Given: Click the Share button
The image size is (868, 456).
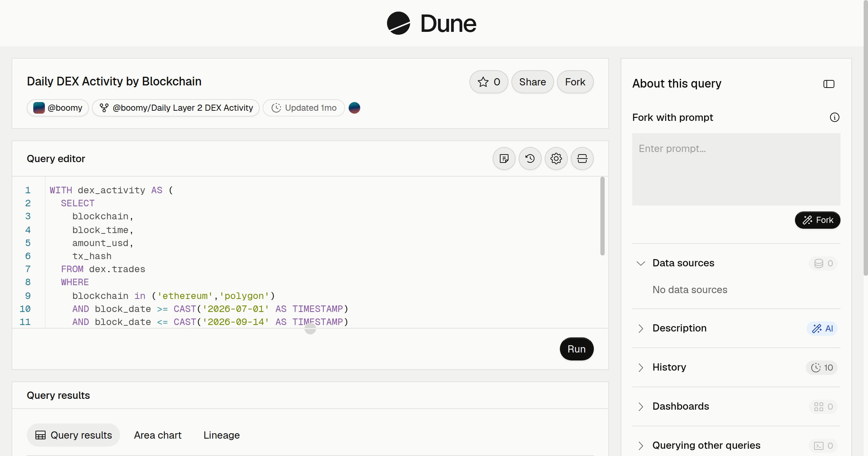Looking at the screenshot, I should pos(532,82).
